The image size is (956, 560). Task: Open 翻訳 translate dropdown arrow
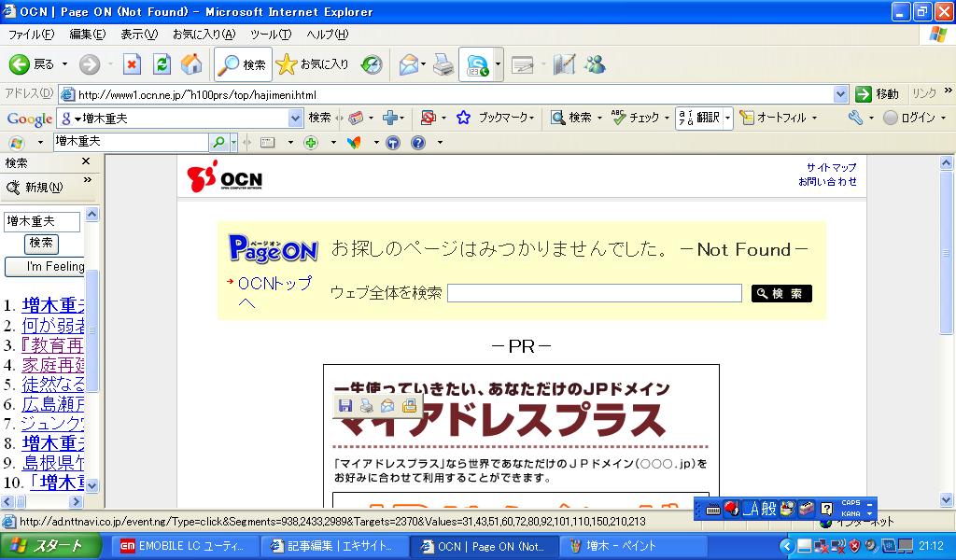[x=726, y=118]
